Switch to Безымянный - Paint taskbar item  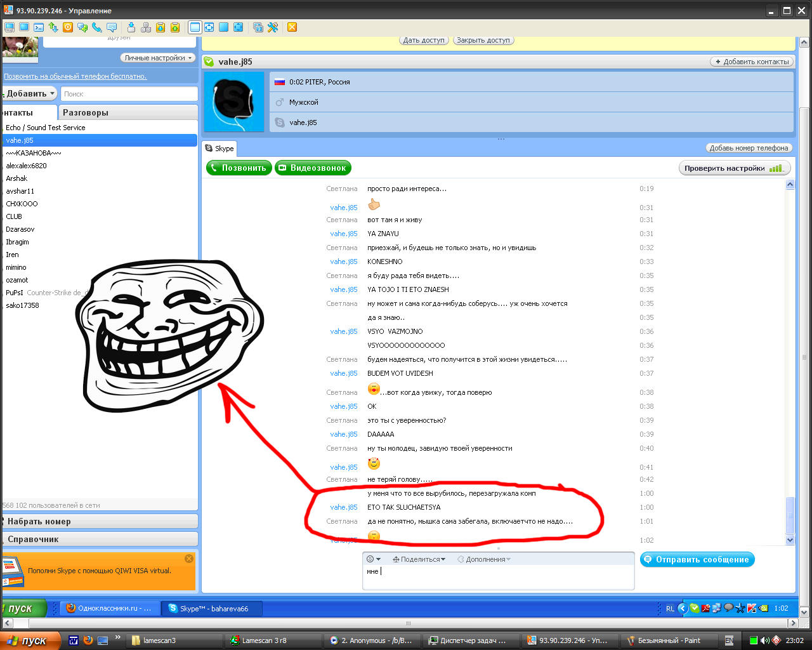point(670,640)
